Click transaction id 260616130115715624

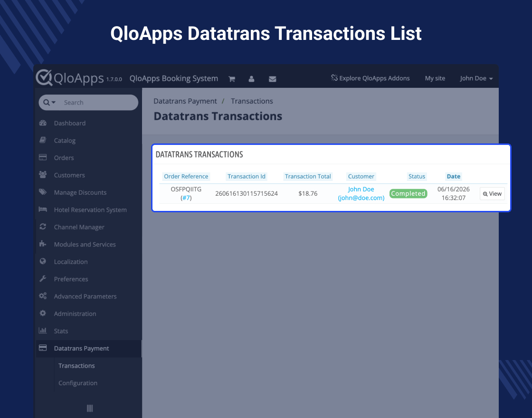(247, 194)
